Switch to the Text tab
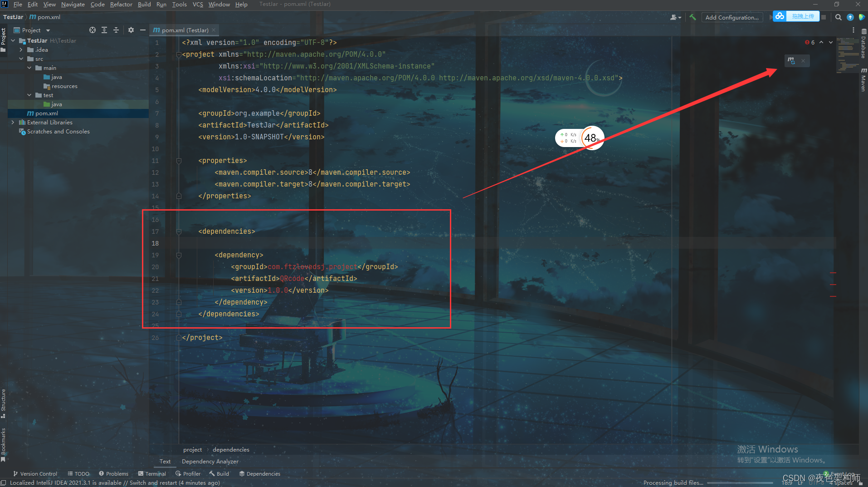This screenshot has width=868, height=487. 165,461
